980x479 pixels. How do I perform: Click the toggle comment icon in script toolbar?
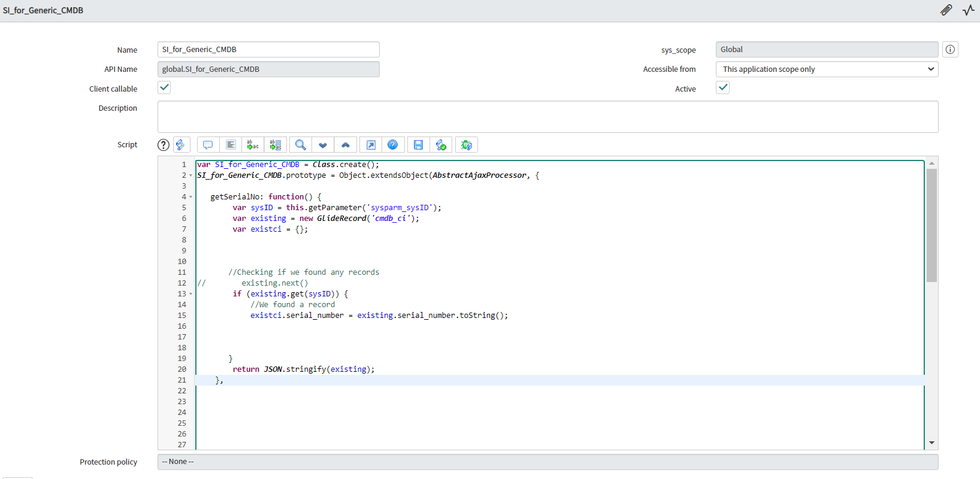click(x=208, y=145)
